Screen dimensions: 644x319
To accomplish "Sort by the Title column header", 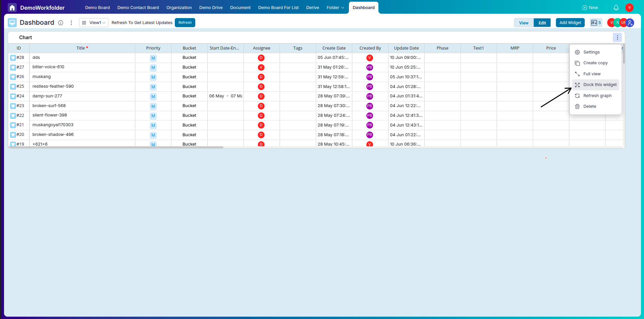I will click(82, 48).
